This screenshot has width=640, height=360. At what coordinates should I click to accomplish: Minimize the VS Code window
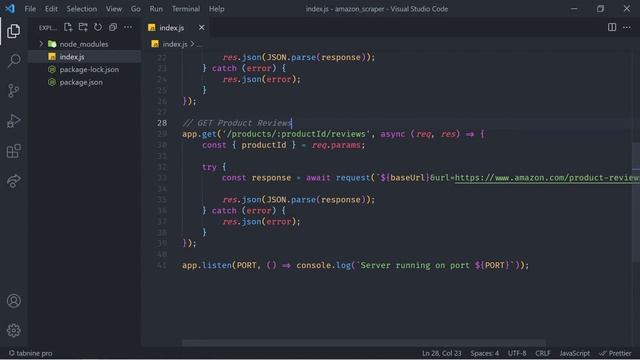(x=574, y=9)
